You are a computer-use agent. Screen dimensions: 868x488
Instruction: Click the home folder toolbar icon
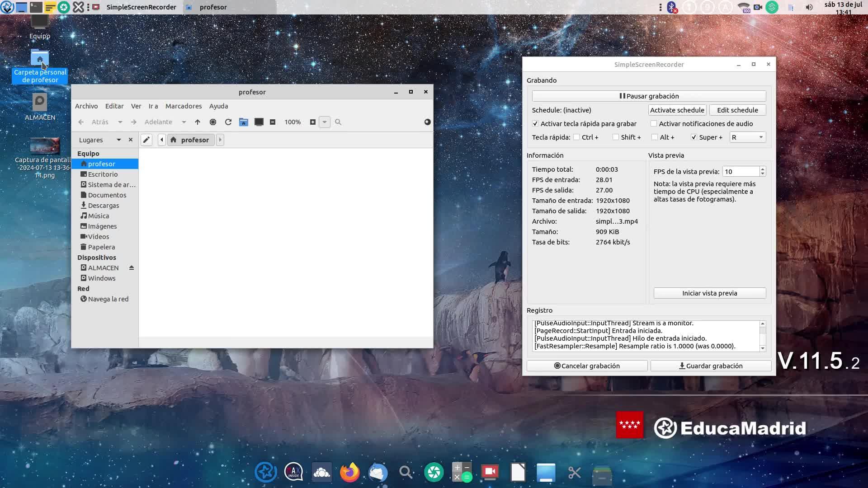(244, 122)
